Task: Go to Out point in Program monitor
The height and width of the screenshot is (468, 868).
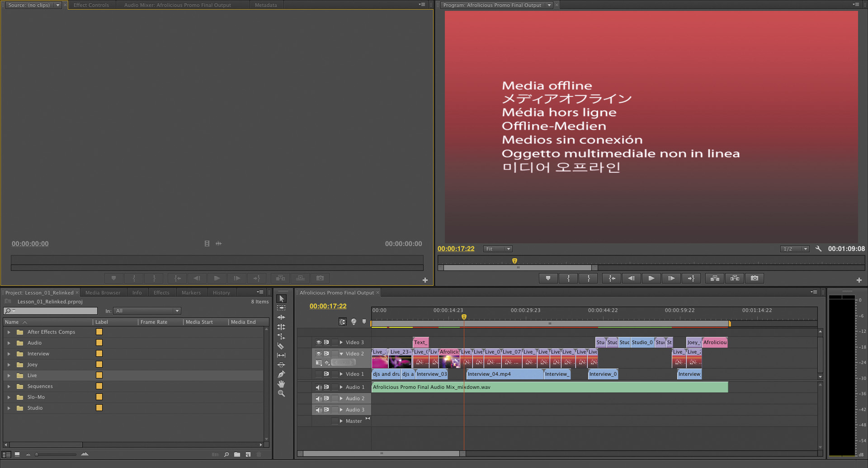Action: [691, 278]
